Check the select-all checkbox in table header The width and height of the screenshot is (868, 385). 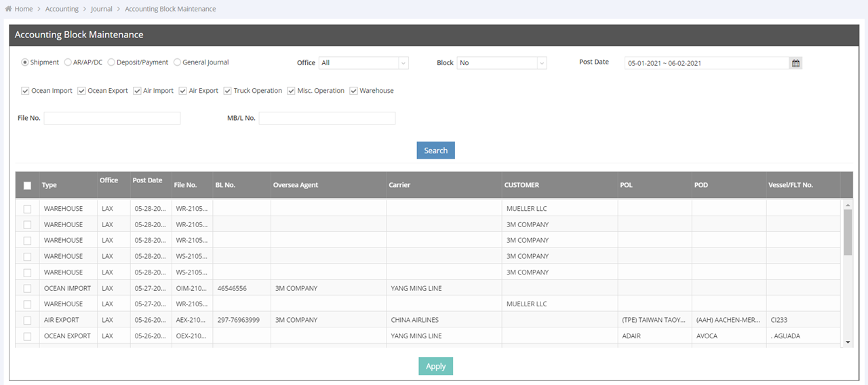point(27,185)
